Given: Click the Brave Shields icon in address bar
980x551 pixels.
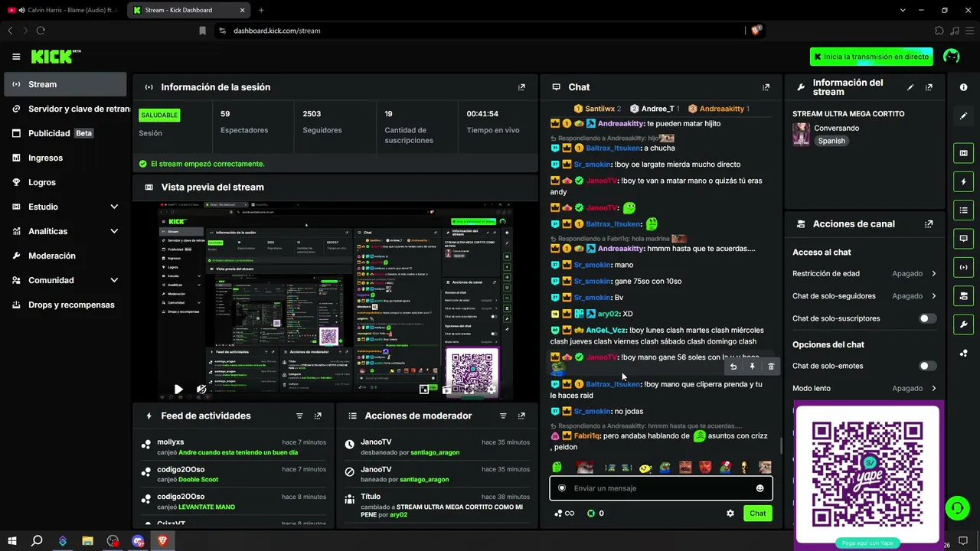Looking at the screenshot, I should tap(756, 31).
